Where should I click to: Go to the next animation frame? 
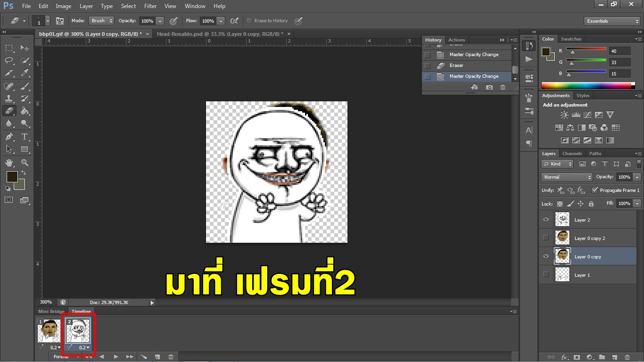130,357
